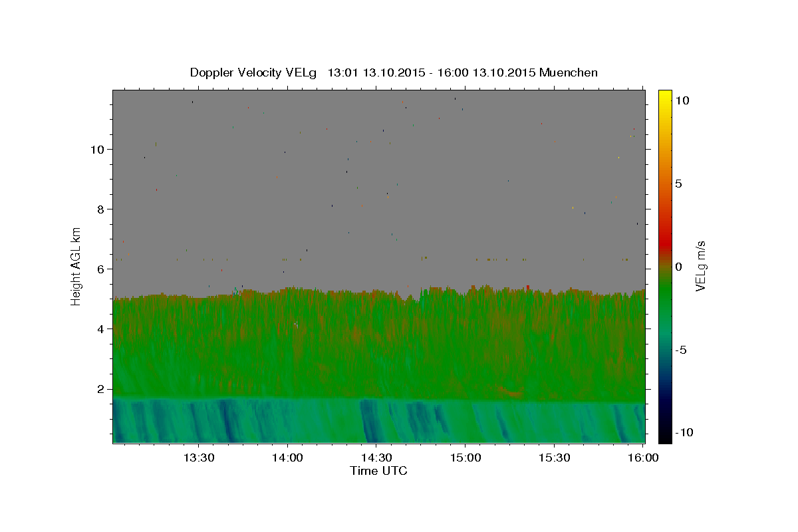This screenshot has width=798, height=532.
Task: Click the height axis label '6'
Action: pos(101,269)
